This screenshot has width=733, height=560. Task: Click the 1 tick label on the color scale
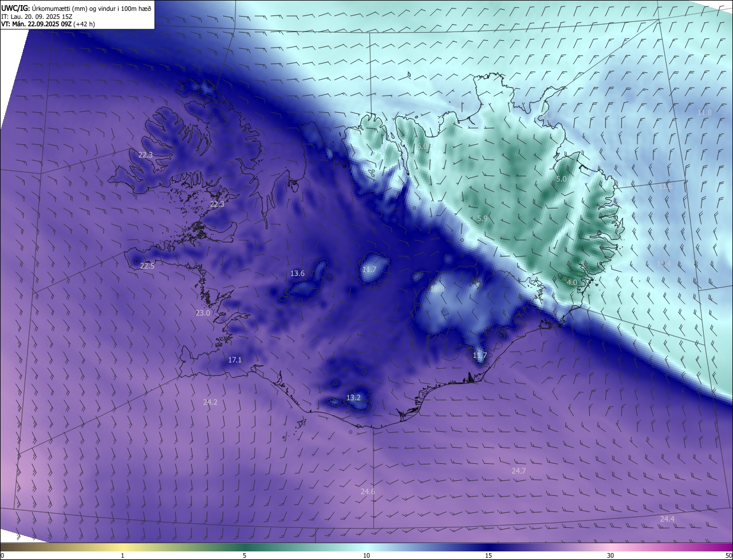coord(123,555)
